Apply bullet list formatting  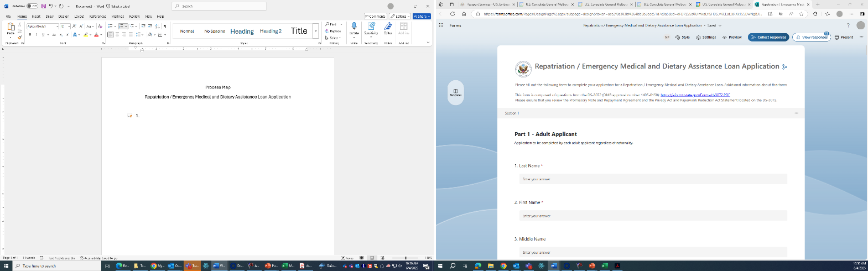111,26
